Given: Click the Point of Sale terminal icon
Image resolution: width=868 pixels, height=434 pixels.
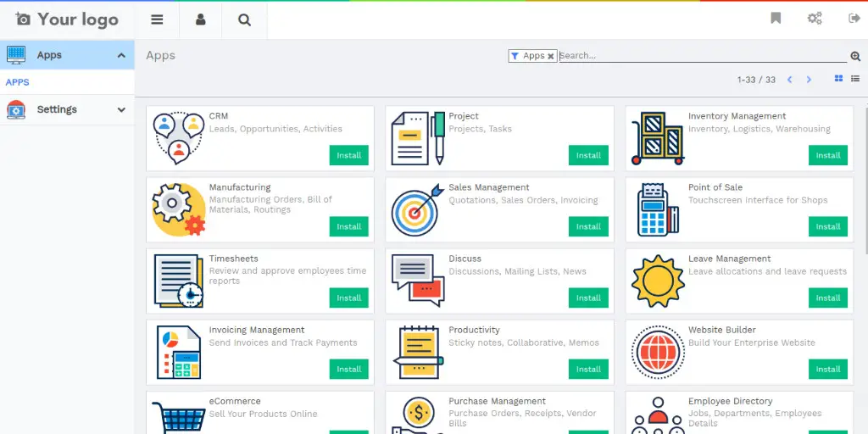Looking at the screenshot, I should coord(658,209).
